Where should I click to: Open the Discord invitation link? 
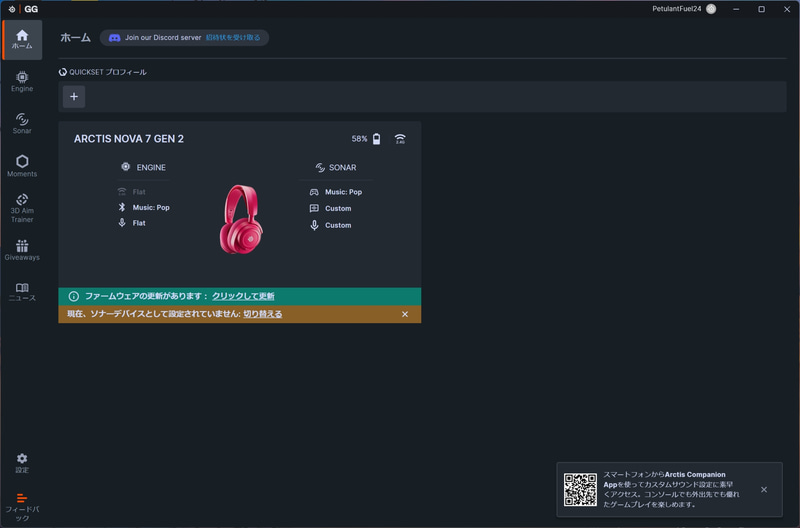point(233,38)
